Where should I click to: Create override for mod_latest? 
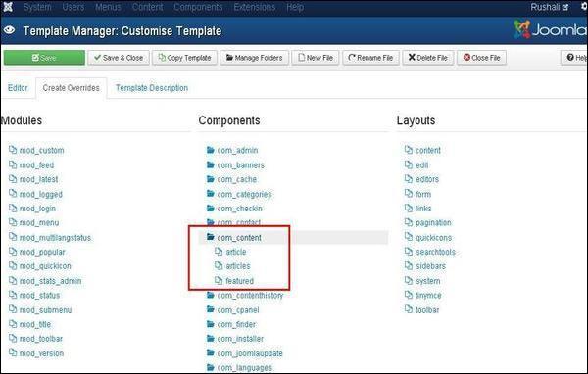point(38,179)
